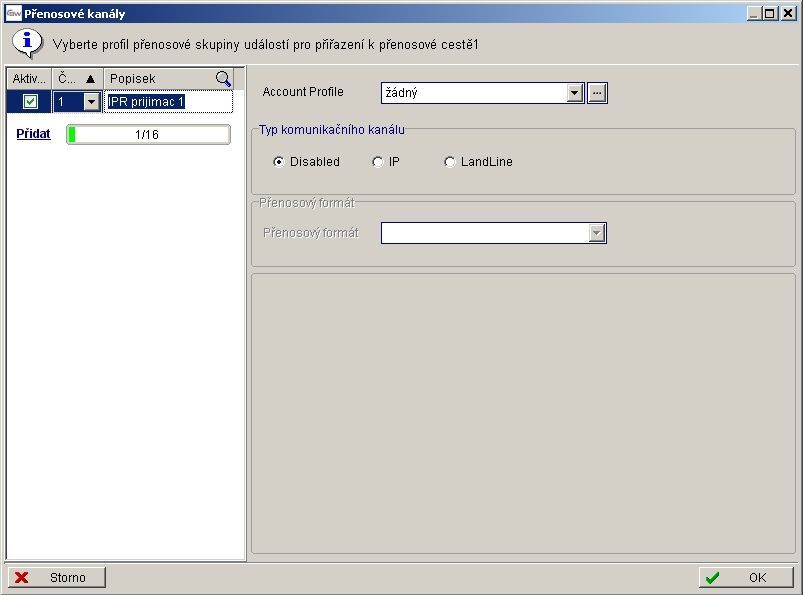Open the ellipsis browse button beside Account Profile
803x595 pixels.
[x=597, y=93]
